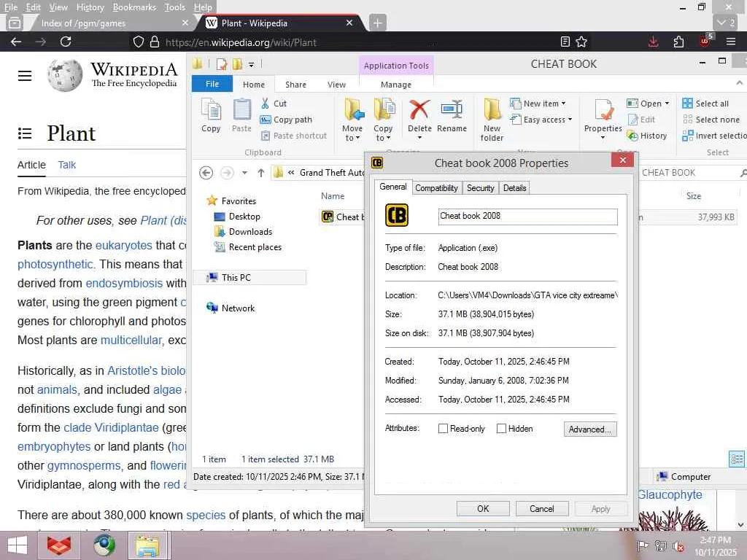Screen dimensions: 747x560
Task: Open the multicellular Wikipedia link
Action: [131, 340]
